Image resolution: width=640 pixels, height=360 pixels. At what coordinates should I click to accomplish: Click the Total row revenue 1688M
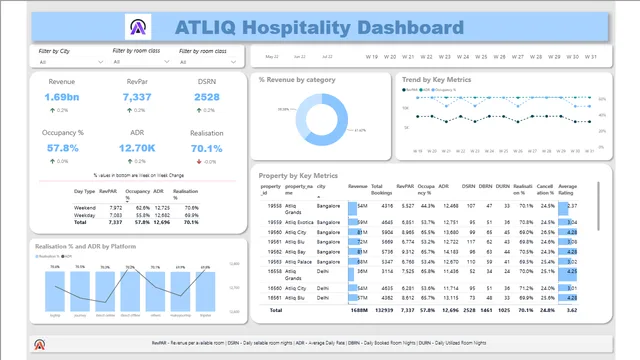point(359,310)
